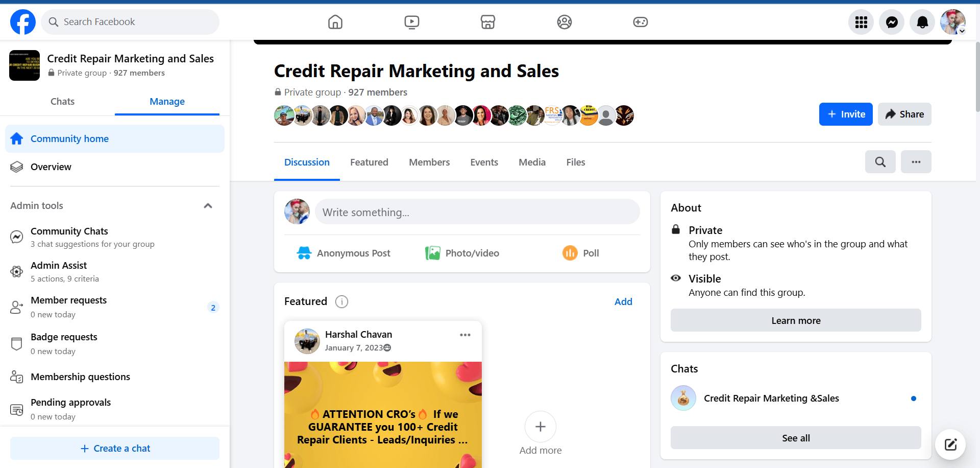
Task: Click your profile picture beside Write something
Action: [x=297, y=212]
